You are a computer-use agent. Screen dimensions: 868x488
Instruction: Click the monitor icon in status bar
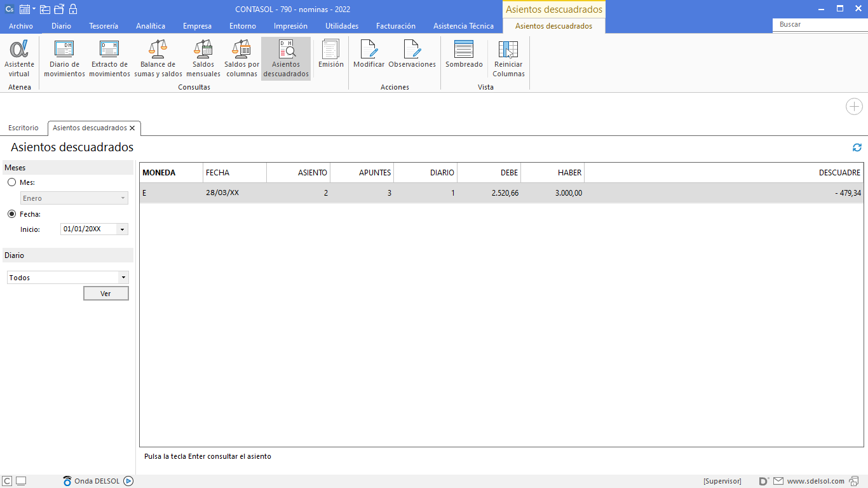pos(21,481)
